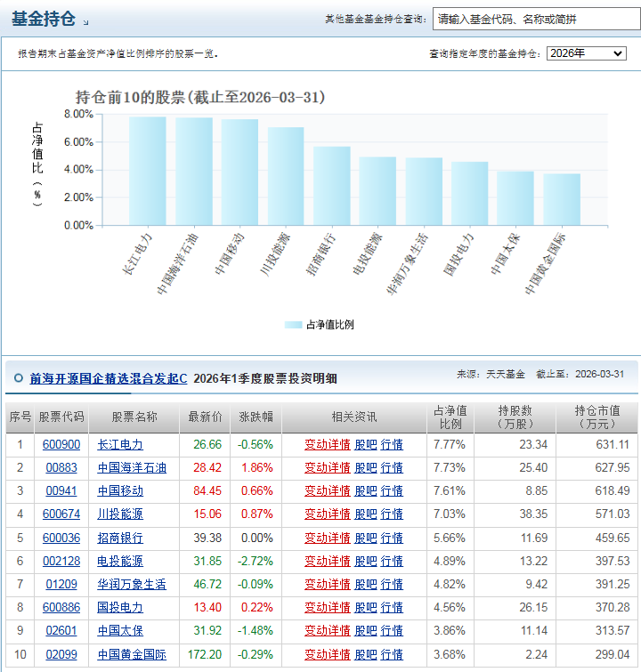The height and width of the screenshot is (672, 641).
Task: Open 股吧 for 电投能源
Action: click(x=366, y=561)
